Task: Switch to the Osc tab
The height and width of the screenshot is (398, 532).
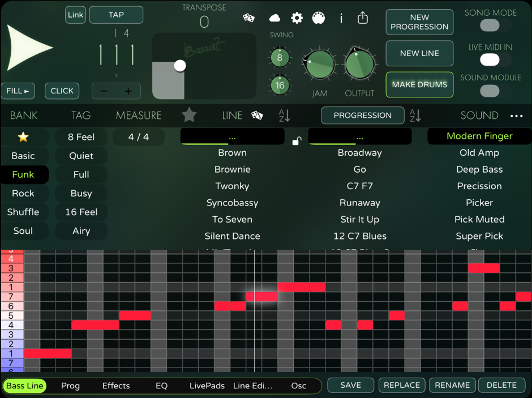Action: pos(299,386)
